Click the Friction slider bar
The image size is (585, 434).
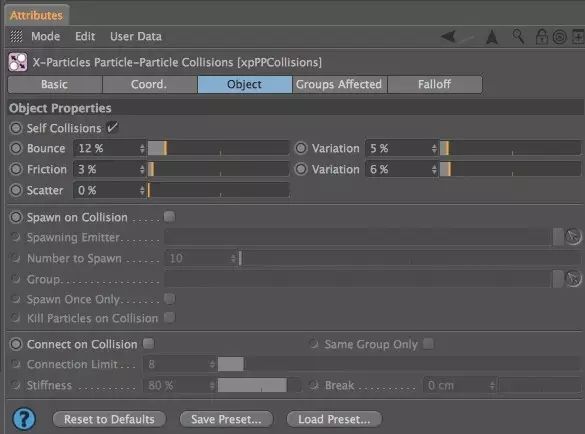[218, 169]
